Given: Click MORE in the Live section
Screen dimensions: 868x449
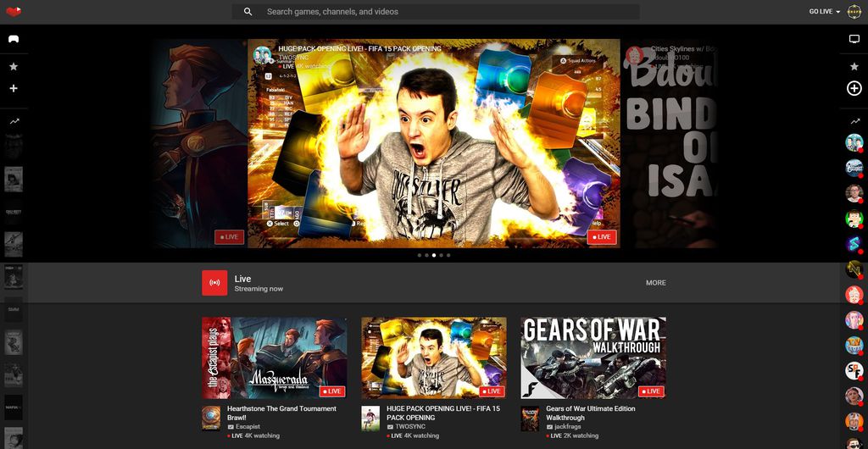Looking at the screenshot, I should pyautogui.click(x=656, y=283).
